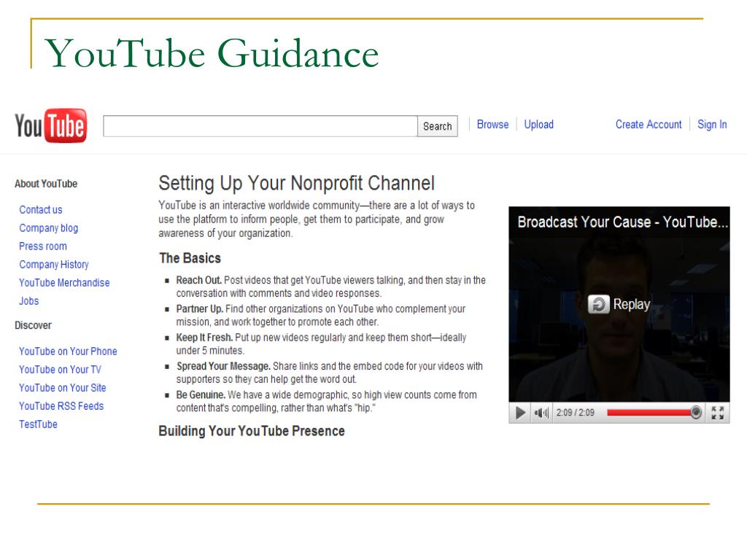The width and height of the screenshot is (747, 560).
Task: Click the 'Setting Up Your Nonprofit Channel' heading
Action: click(297, 183)
